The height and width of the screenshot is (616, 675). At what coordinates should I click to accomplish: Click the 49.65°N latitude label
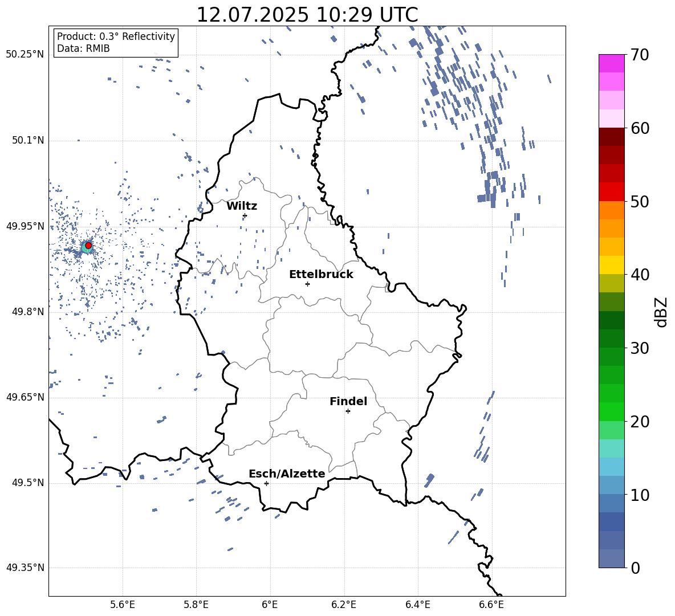[25, 397]
